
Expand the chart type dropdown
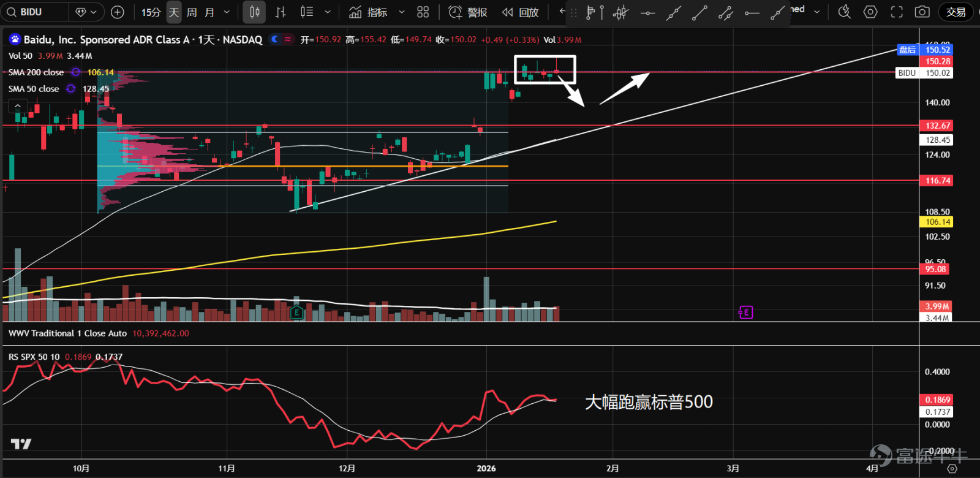coord(328,12)
